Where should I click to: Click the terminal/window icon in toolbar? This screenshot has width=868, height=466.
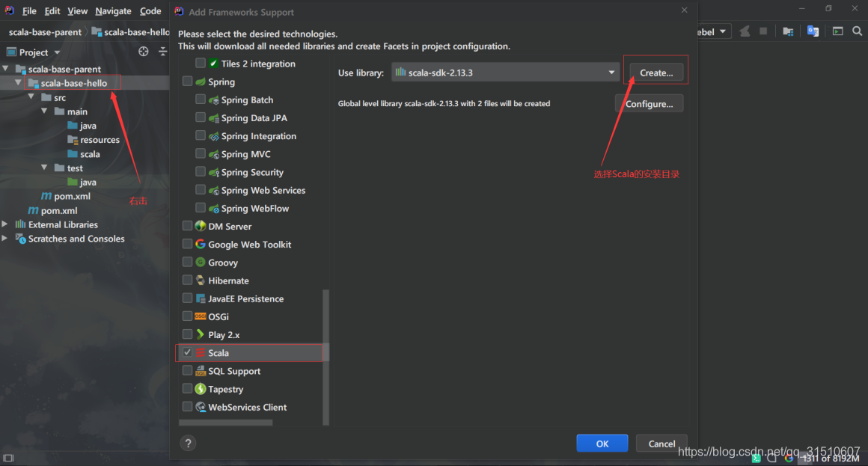point(837,31)
